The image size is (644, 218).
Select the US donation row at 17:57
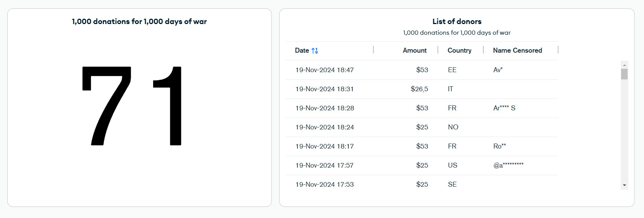click(422, 165)
